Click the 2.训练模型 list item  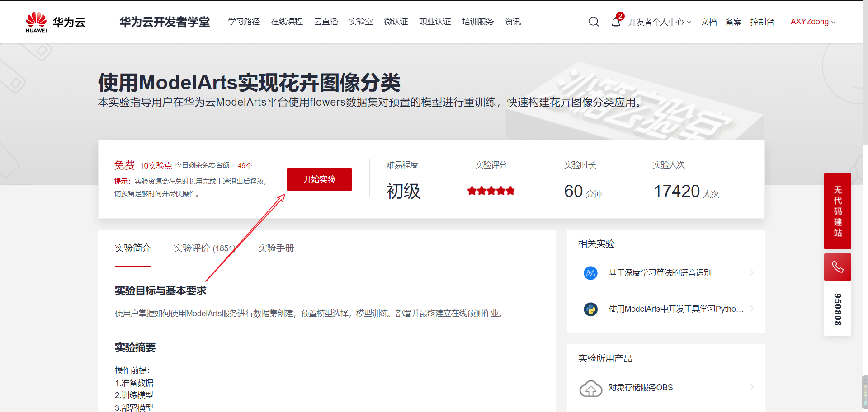coord(134,395)
